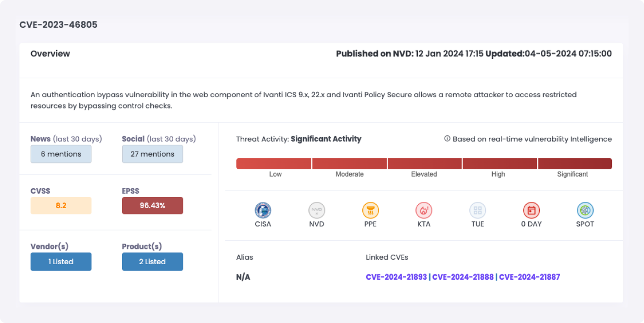Toggle the News mentions counter

click(61, 154)
